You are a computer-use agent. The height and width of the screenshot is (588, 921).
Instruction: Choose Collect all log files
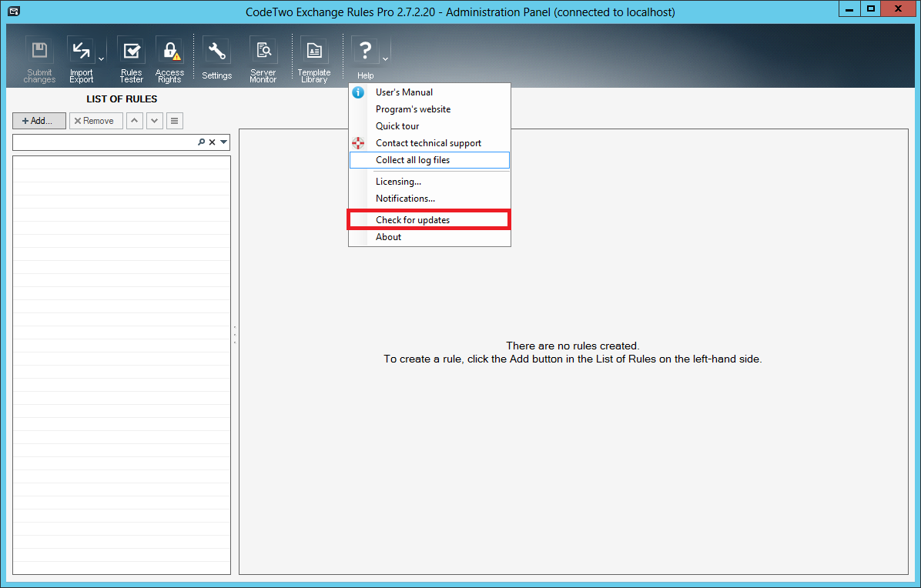coord(412,159)
